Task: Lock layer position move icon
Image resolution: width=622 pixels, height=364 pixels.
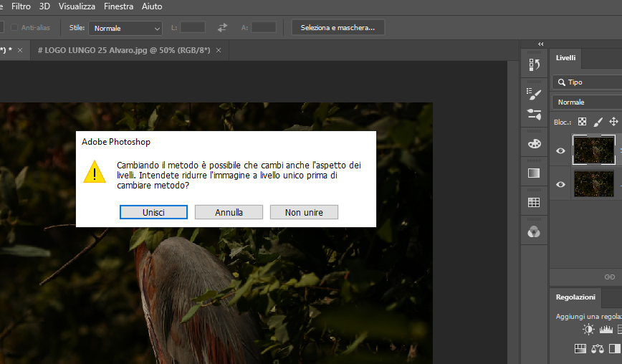Action: pyautogui.click(x=613, y=122)
